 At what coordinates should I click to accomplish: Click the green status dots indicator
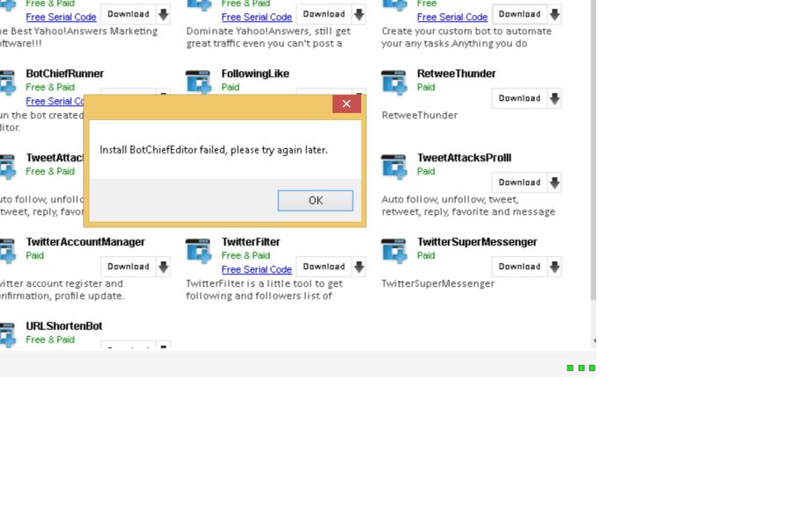tap(581, 368)
